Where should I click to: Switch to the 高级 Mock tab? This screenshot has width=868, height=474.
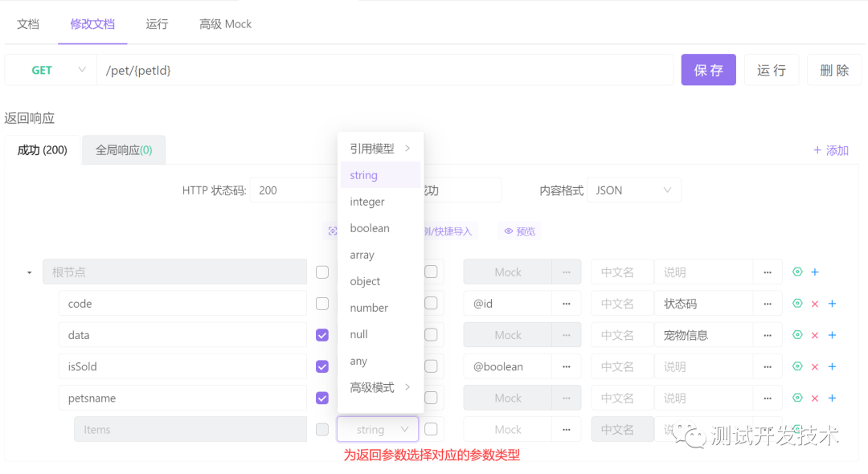225,24
